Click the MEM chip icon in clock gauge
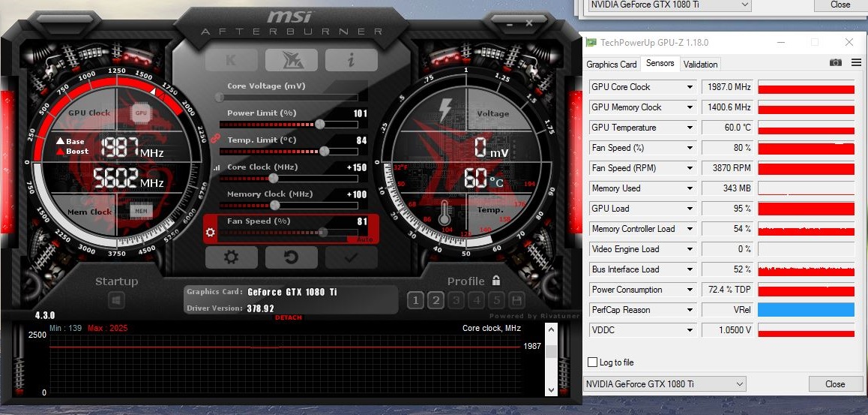The height and width of the screenshot is (415, 868). click(141, 211)
